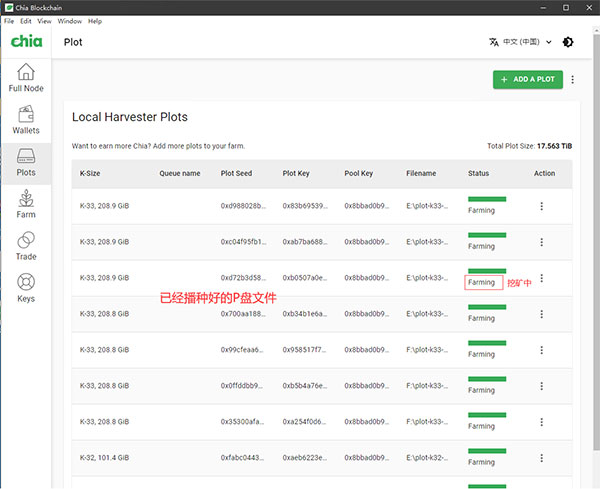This screenshot has height=489, width=600.
Task: Select plot key 0xa254f0d6 cell
Action: pos(305,422)
